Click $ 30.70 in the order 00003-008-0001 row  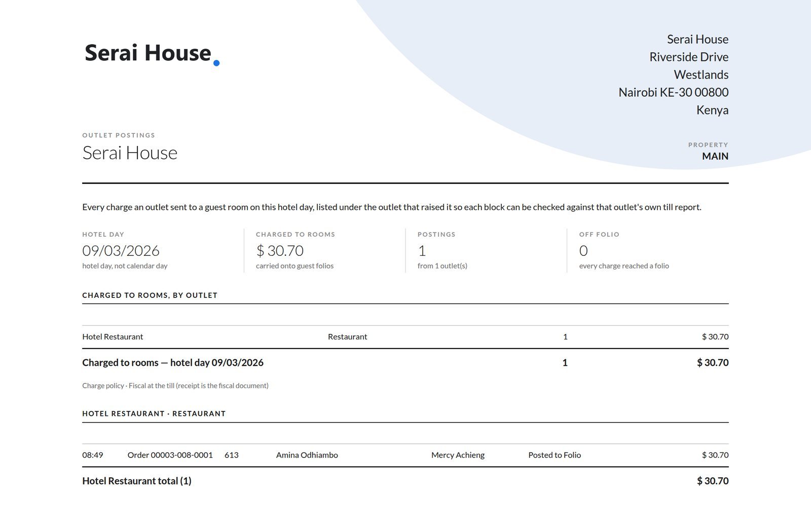[715, 455]
